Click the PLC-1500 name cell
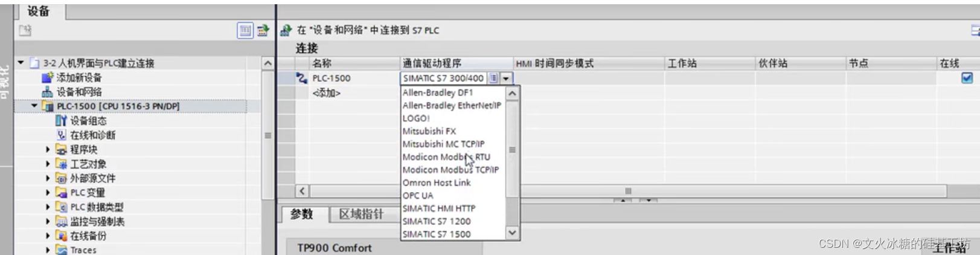 (354, 78)
